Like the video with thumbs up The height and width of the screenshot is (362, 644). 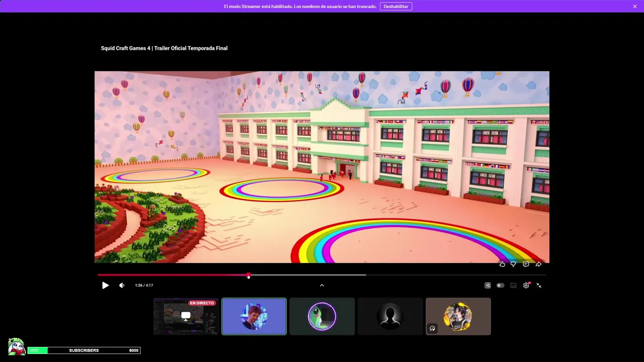[x=502, y=264]
